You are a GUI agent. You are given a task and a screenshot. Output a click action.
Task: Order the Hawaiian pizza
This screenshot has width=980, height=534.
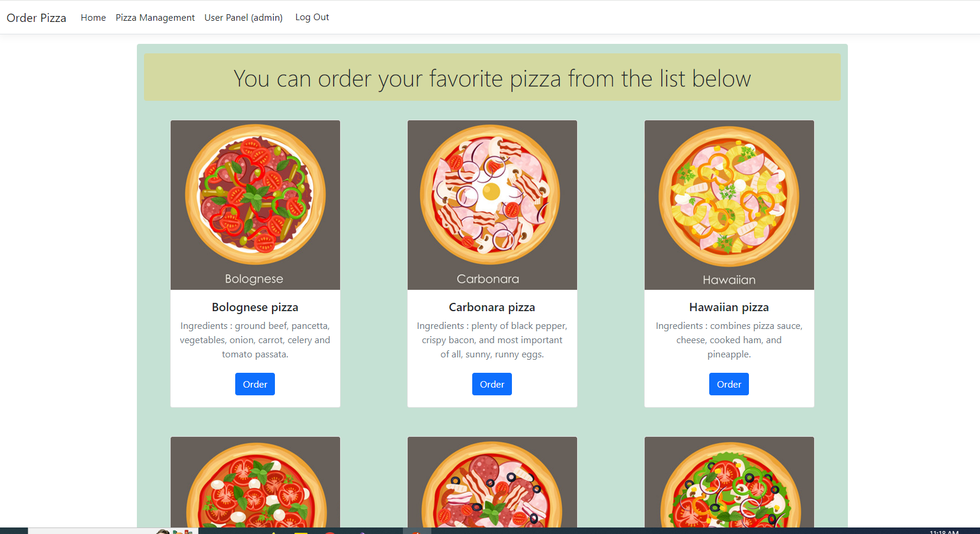[729, 384]
